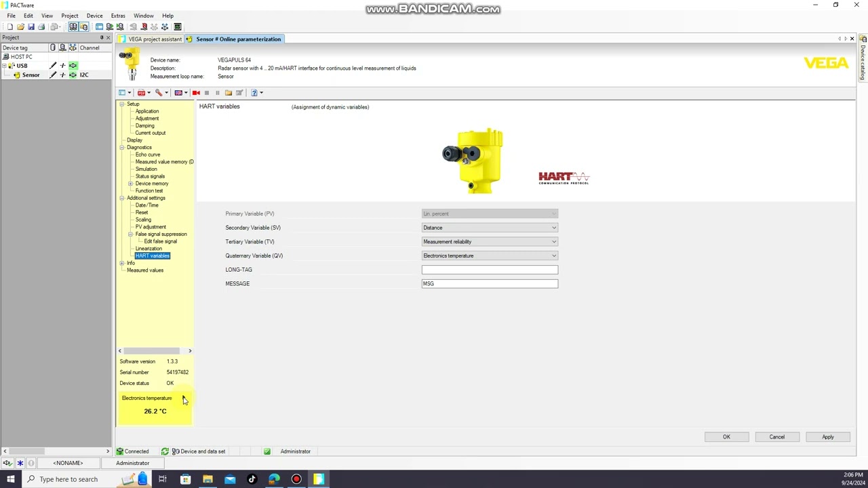Toggle the device catalog toolbar icon

83,27
